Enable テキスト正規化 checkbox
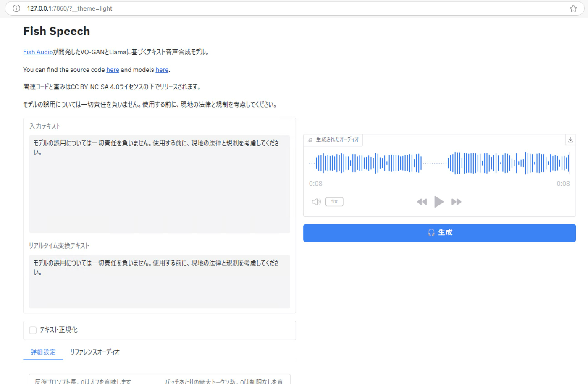Screen dimensions: 588x384 coord(33,330)
